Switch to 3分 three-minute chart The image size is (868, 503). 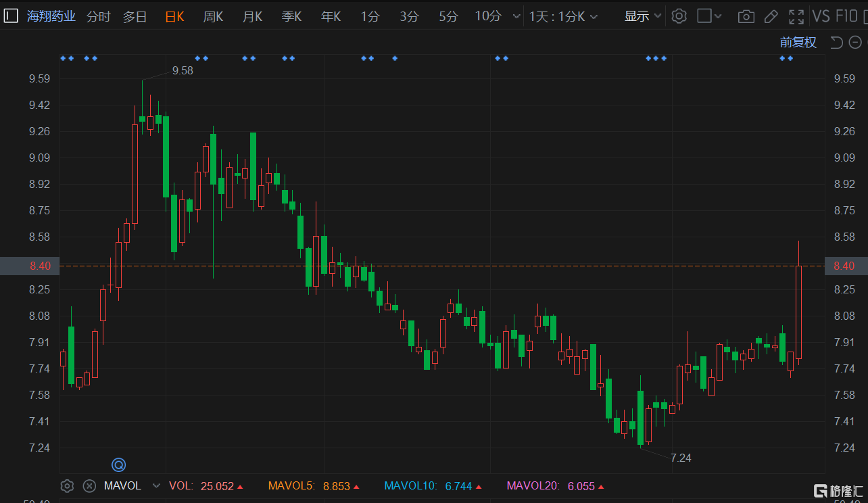coord(409,16)
